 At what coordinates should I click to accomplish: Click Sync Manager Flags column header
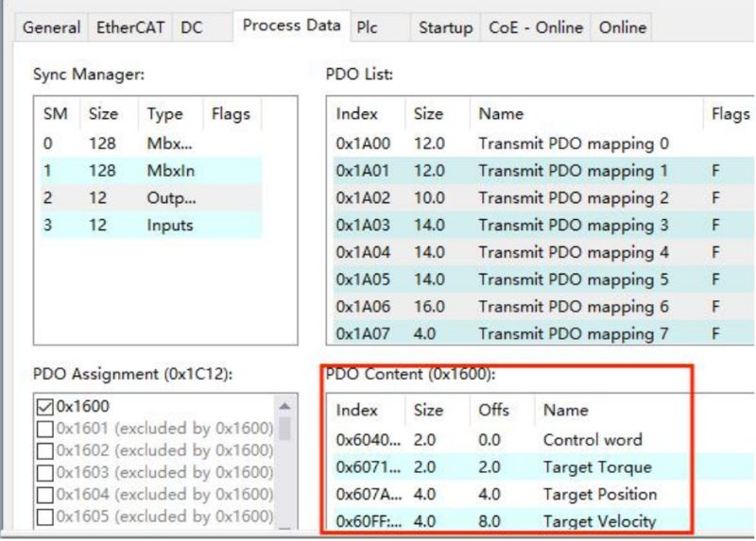pos(232,113)
